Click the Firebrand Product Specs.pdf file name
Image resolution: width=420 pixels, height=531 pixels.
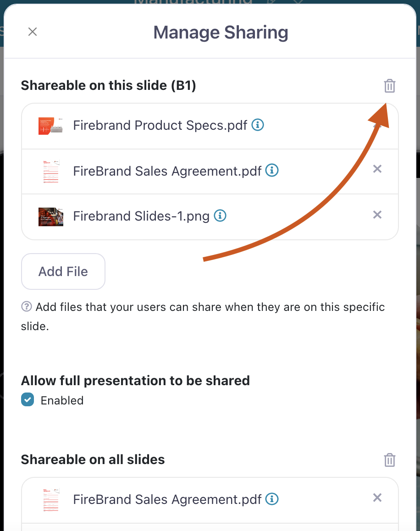pyautogui.click(x=160, y=125)
